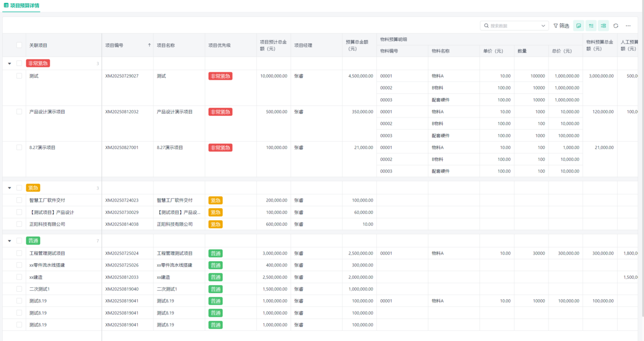Toggle the select-all checkbox in table header
The width and height of the screenshot is (644, 341).
pos(19,46)
